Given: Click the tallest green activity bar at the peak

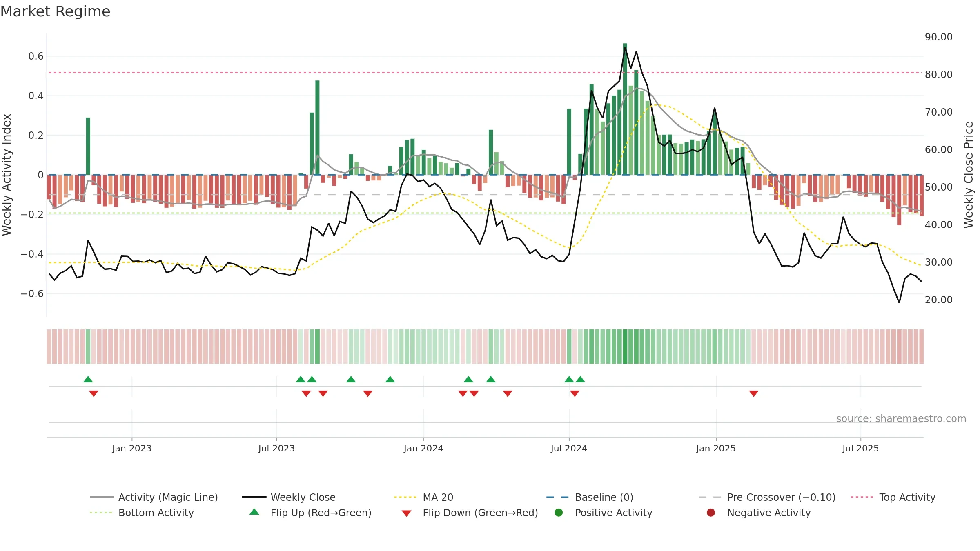Looking at the screenshot, I should point(625,109).
